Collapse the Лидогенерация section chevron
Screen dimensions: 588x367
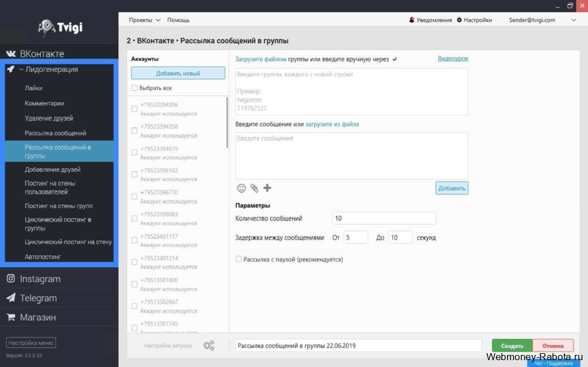click(21, 69)
